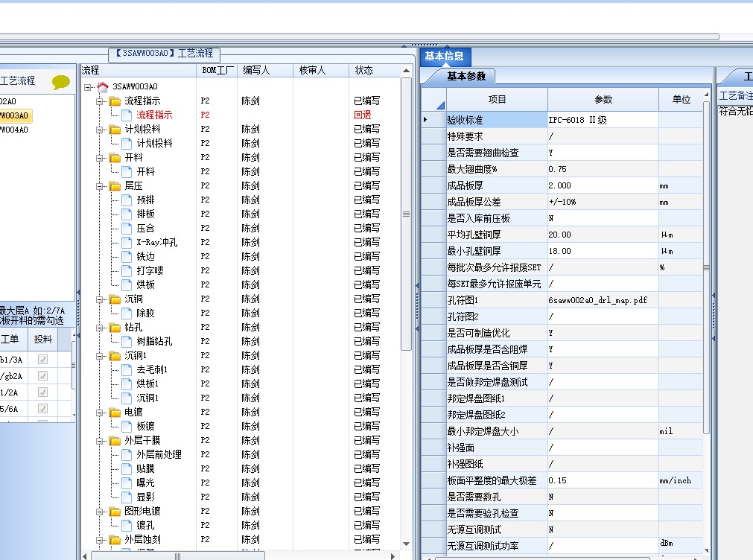Switch to the 基本信息 tab
Image resolution: width=753 pixels, height=560 pixels.
[x=445, y=57]
